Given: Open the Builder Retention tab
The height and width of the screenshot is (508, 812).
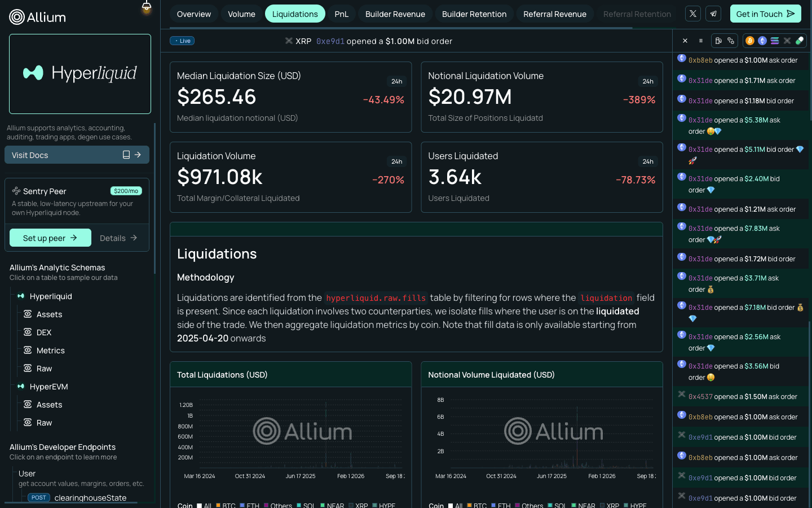Looking at the screenshot, I should (x=474, y=14).
